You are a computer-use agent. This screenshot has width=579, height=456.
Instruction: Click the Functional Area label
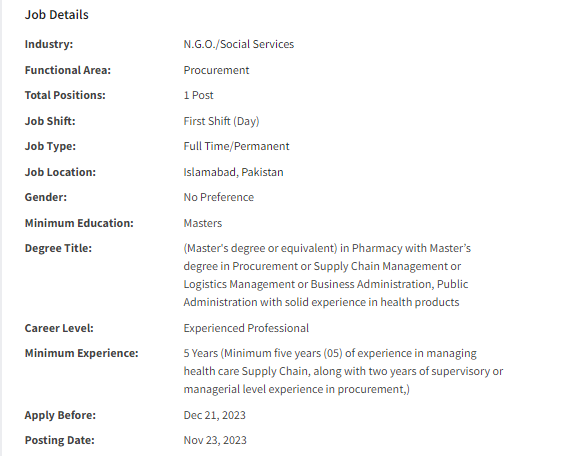(x=68, y=70)
